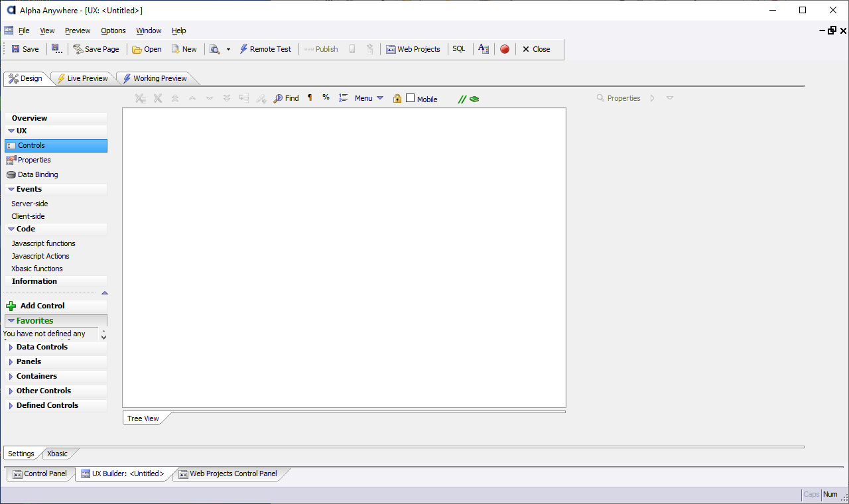Click the toolbar Close button
The height and width of the screenshot is (504, 849).
click(536, 49)
